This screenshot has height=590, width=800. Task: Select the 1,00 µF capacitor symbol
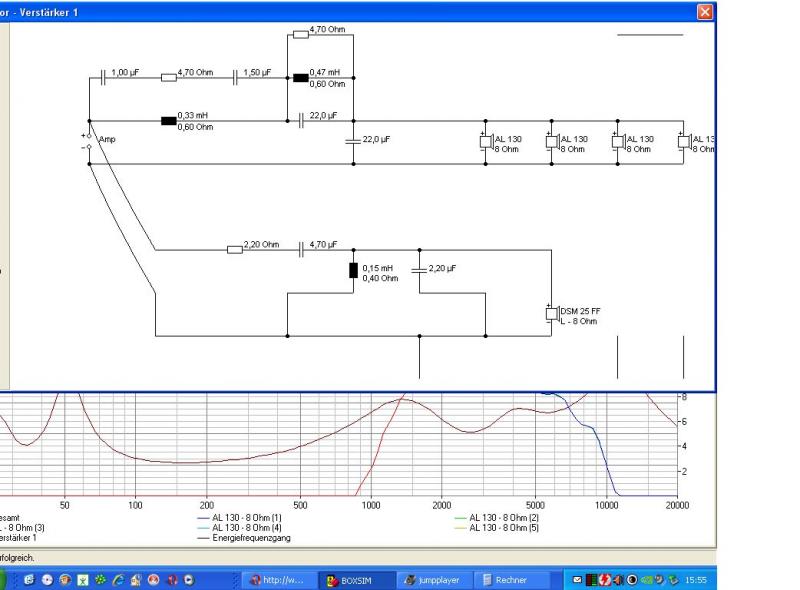coord(103,77)
